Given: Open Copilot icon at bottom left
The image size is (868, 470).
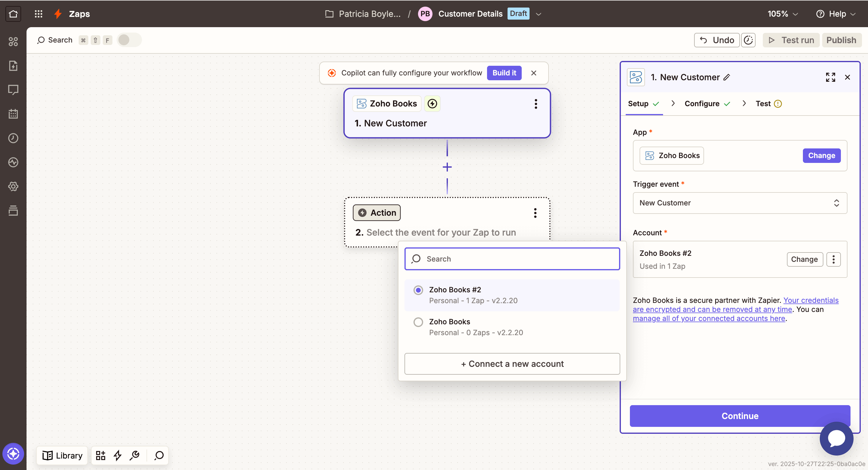Looking at the screenshot, I should 13,453.
